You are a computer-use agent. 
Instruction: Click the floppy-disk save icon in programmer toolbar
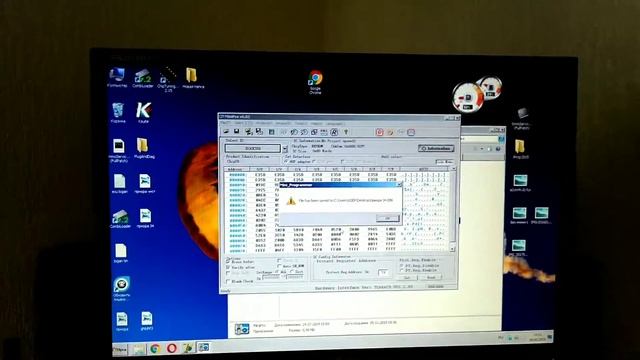coord(236,131)
